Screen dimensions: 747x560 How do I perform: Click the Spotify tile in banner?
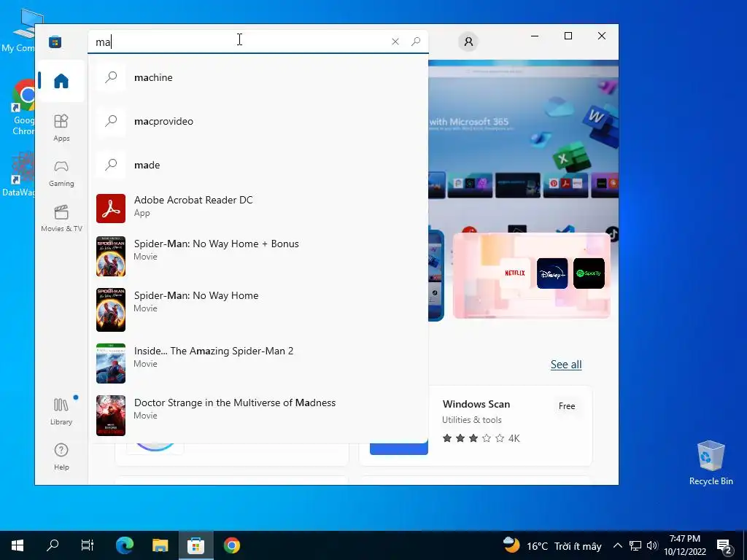[589, 273]
